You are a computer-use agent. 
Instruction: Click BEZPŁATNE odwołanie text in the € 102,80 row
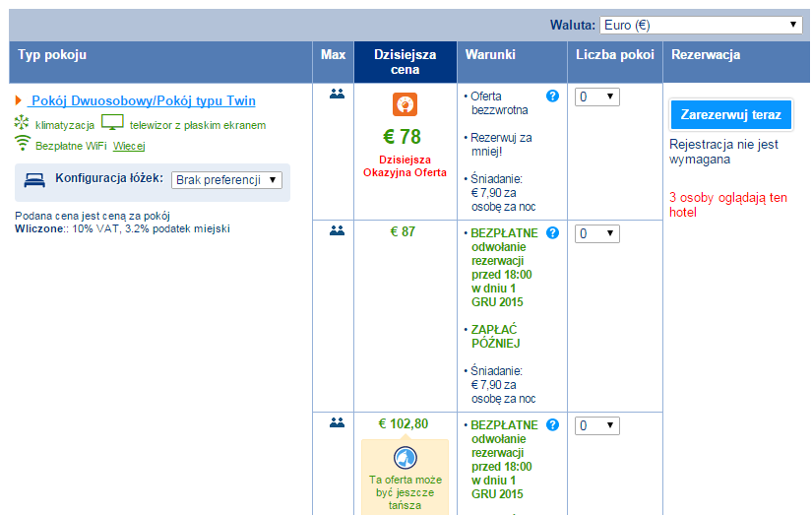(504, 460)
